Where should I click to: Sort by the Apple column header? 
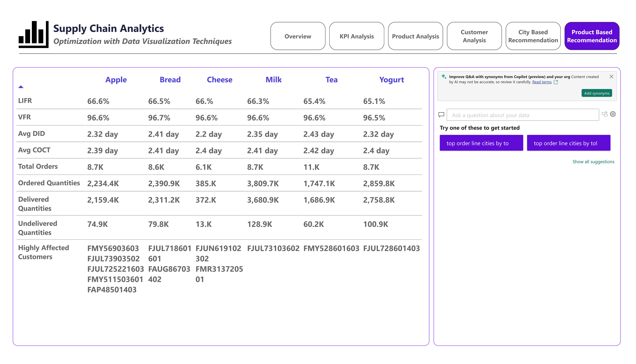pos(116,80)
